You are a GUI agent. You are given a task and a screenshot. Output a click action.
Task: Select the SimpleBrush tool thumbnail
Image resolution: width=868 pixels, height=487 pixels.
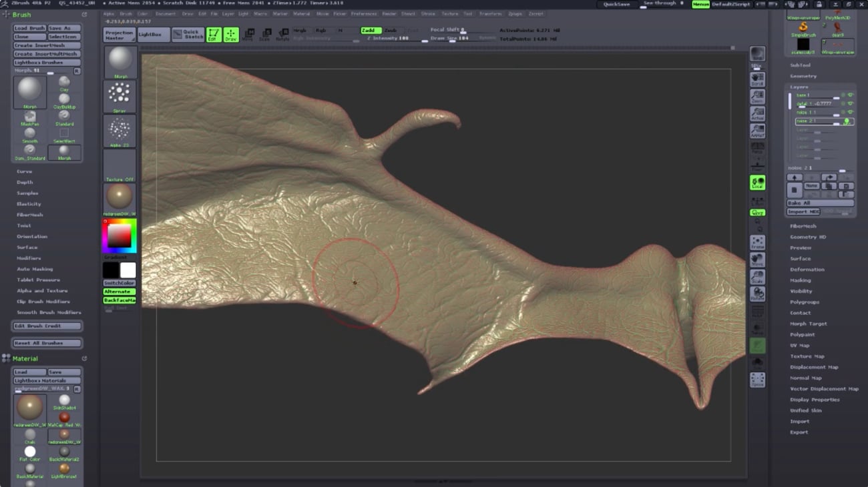(803, 29)
